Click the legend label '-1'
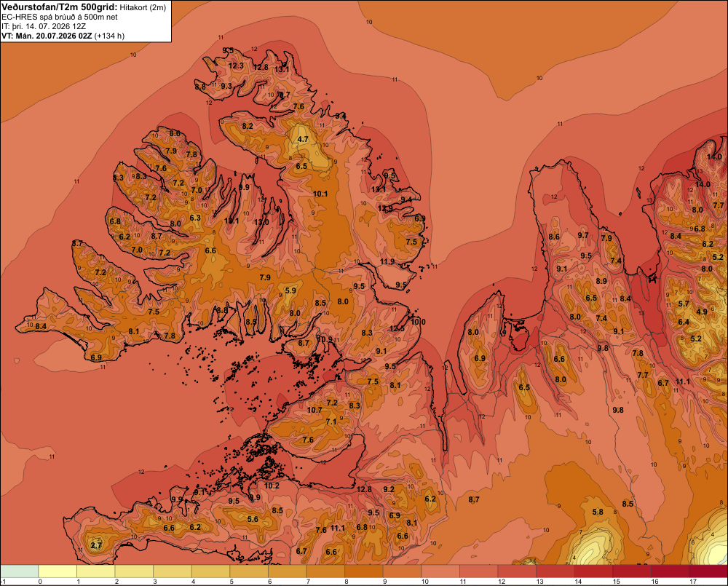The width and height of the screenshot is (728, 586). [3, 582]
